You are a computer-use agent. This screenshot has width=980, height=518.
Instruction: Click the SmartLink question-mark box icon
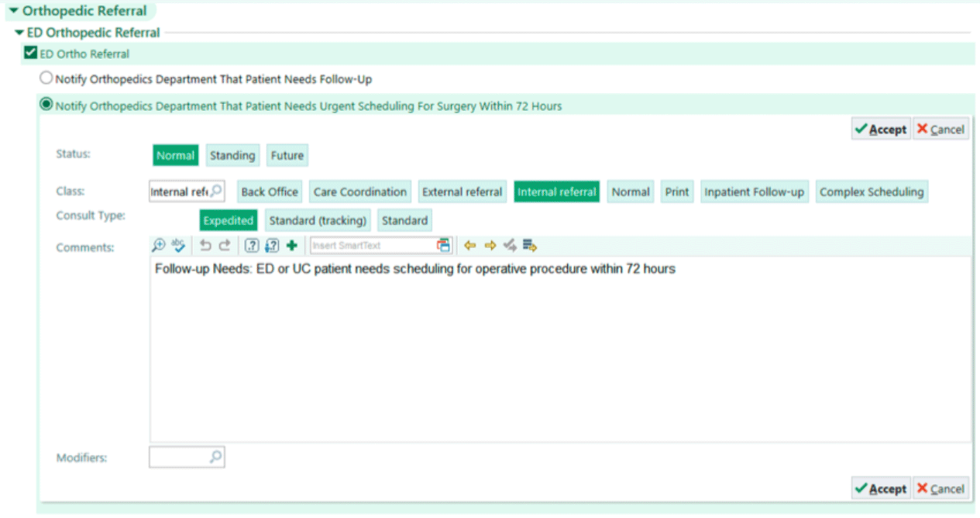click(252, 246)
